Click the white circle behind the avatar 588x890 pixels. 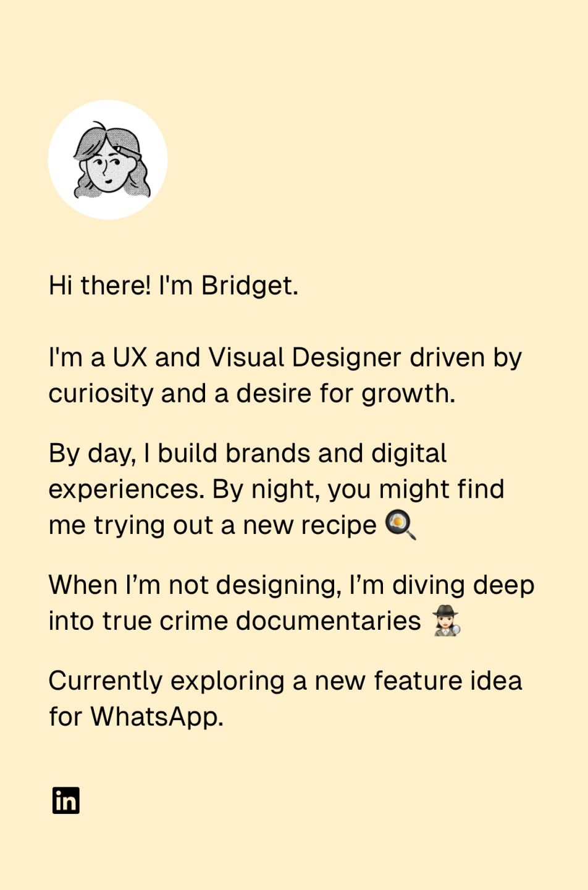108,159
